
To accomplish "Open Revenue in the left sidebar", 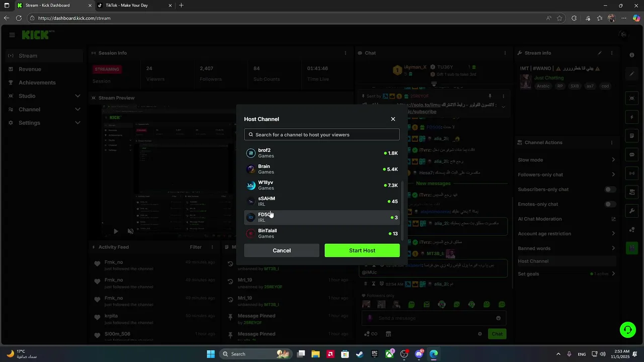I will click(x=44, y=69).
